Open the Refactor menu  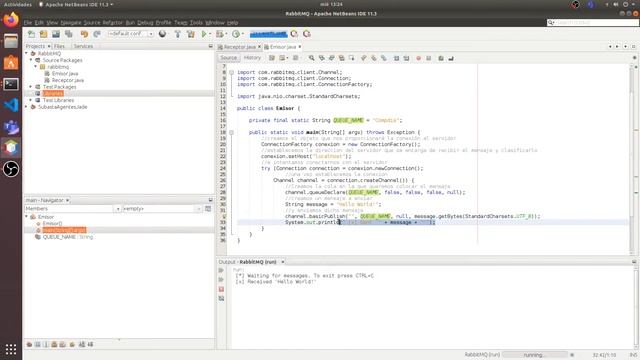[112, 22]
